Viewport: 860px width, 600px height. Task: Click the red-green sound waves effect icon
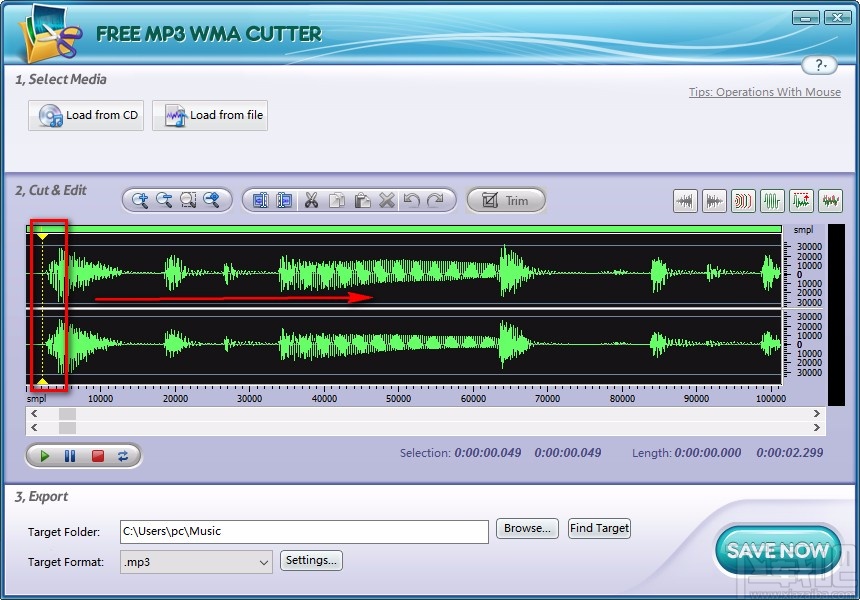pos(743,201)
